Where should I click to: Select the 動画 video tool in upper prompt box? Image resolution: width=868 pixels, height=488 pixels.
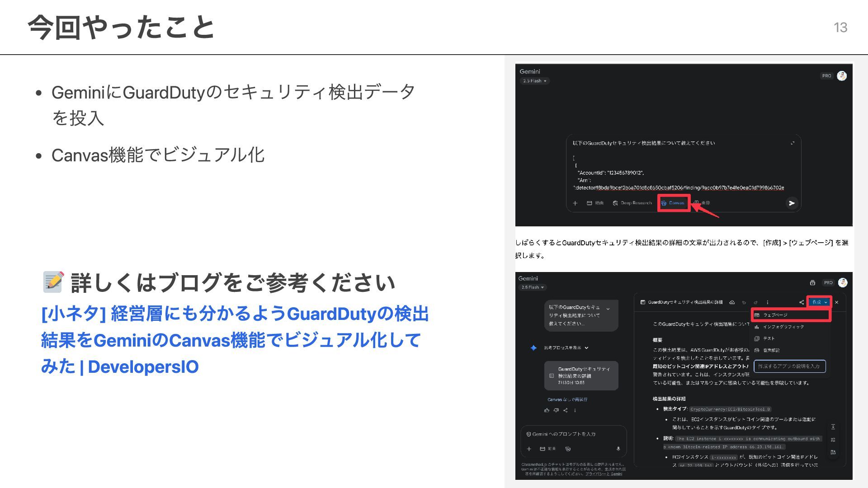pos(595,203)
